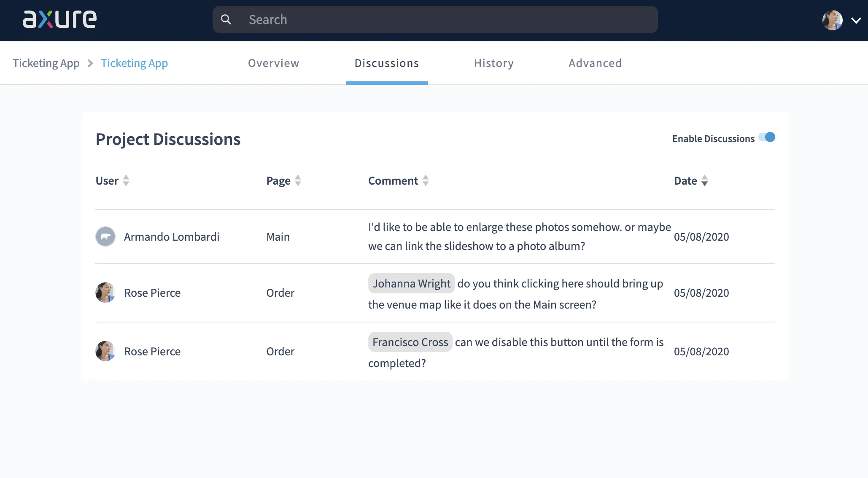The height and width of the screenshot is (478, 868).
Task: Click the highlighted Ticketing App breadcrumb link
Action: click(x=134, y=63)
